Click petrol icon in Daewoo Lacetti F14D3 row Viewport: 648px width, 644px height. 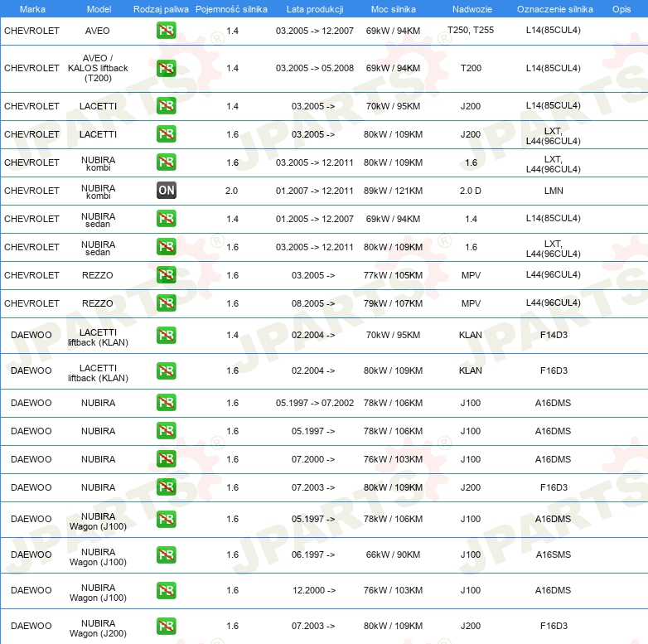coord(166,335)
